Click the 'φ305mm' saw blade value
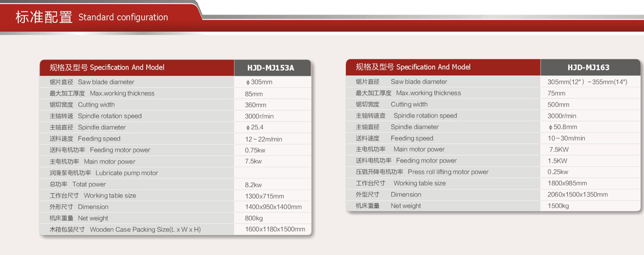 [259, 82]
